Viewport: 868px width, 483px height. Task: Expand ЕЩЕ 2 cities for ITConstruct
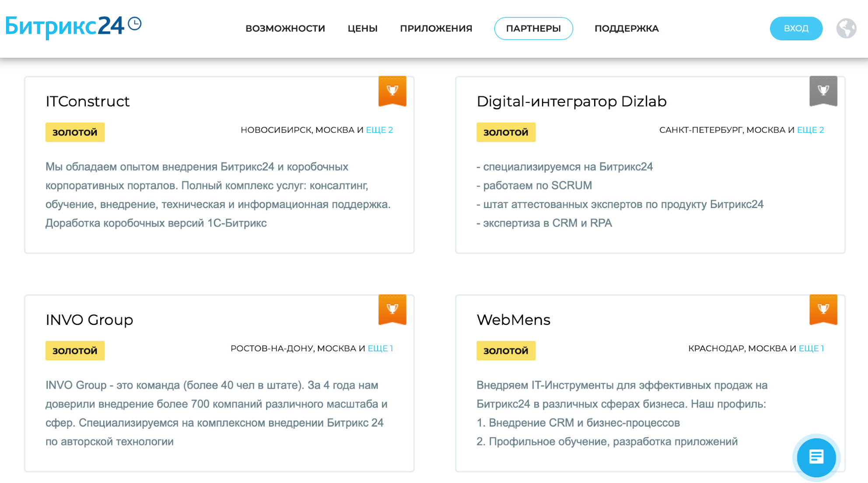tap(379, 130)
